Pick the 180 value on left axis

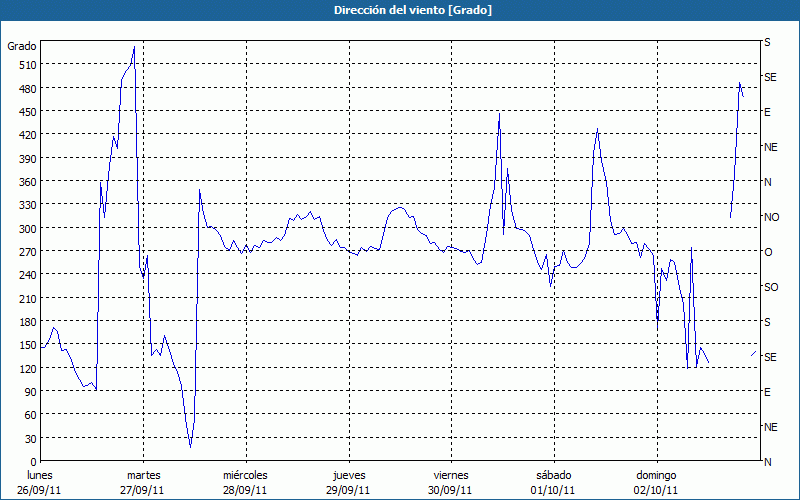[25, 321]
